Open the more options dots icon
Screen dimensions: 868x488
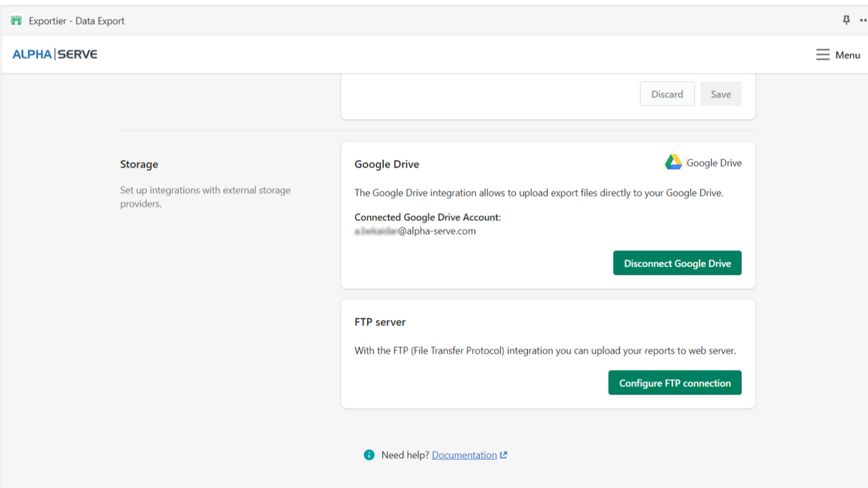pyautogui.click(x=863, y=20)
